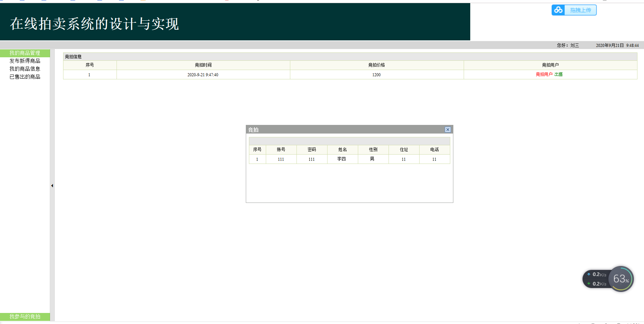Close the 竞拍 dialog with the X
Image resolution: width=644 pixels, height=324 pixels.
[447, 130]
